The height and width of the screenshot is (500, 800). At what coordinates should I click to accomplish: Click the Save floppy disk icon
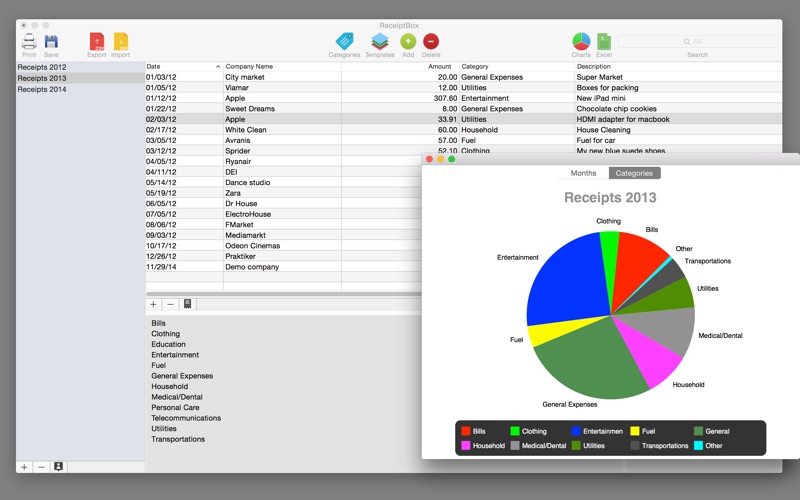coord(51,41)
